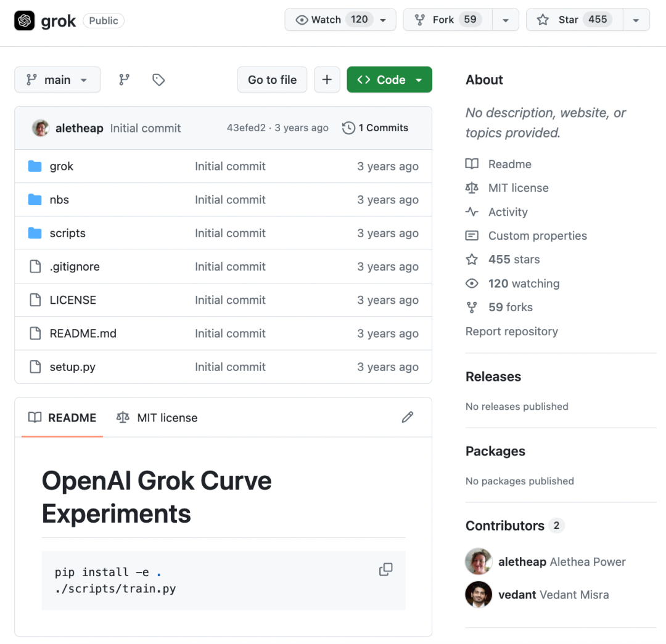
Task: Switch to the MIT license tab
Action: (x=157, y=418)
